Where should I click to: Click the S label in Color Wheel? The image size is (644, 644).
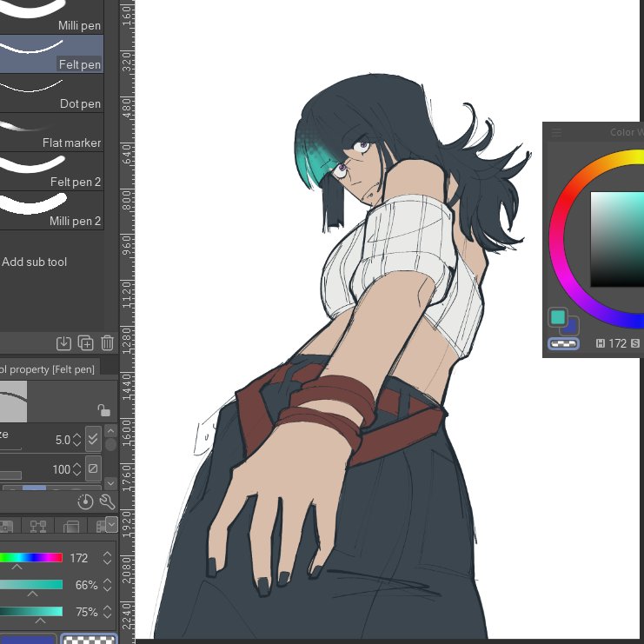coord(635,343)
